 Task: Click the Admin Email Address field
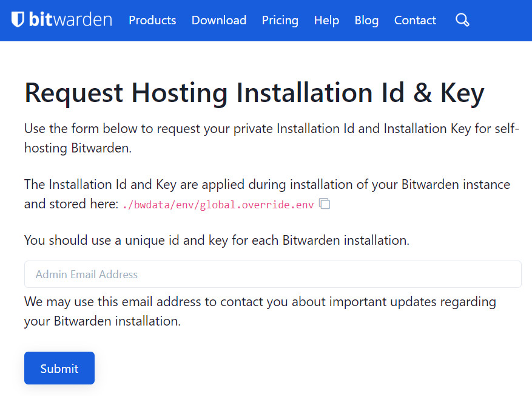(272, 274)
